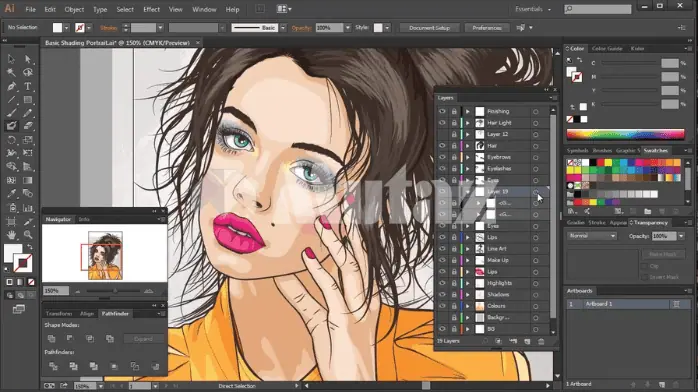Select the Hand tool

pyautogui.click(x=11, y=234)
